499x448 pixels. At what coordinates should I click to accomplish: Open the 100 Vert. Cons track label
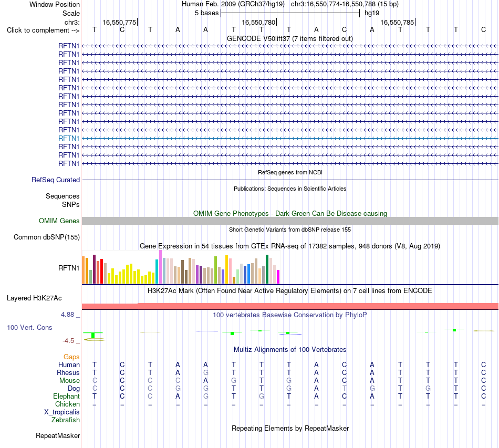point(29,327)
